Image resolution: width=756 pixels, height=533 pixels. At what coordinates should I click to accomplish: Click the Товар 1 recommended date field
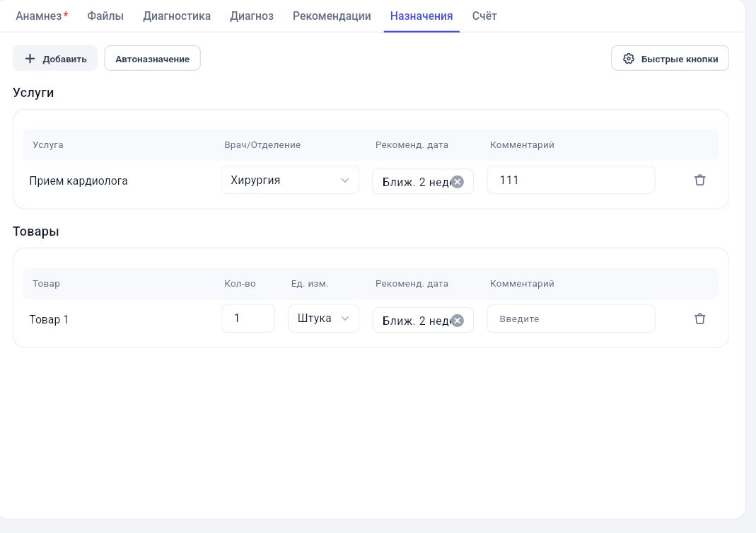pyautogui.click(x=423, y=321)
